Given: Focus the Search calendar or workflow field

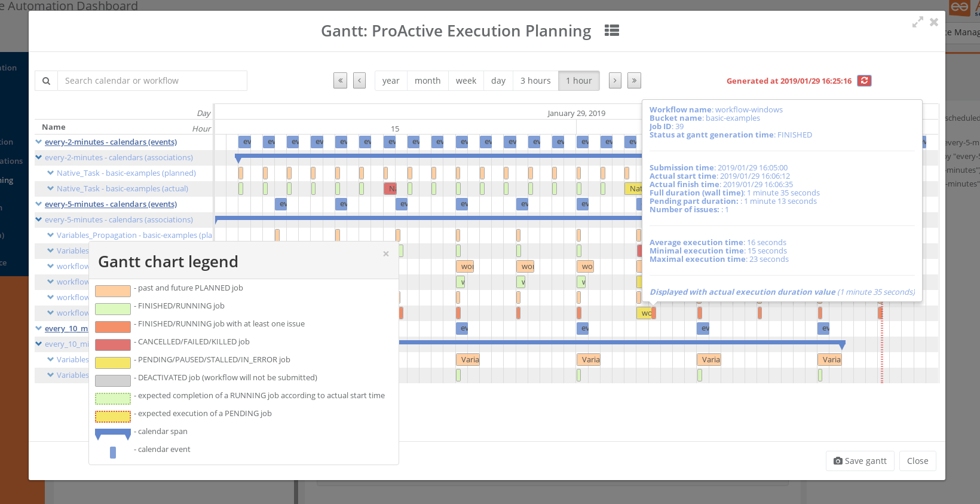Looking at the screenshot, I should (x=152, y=81).
